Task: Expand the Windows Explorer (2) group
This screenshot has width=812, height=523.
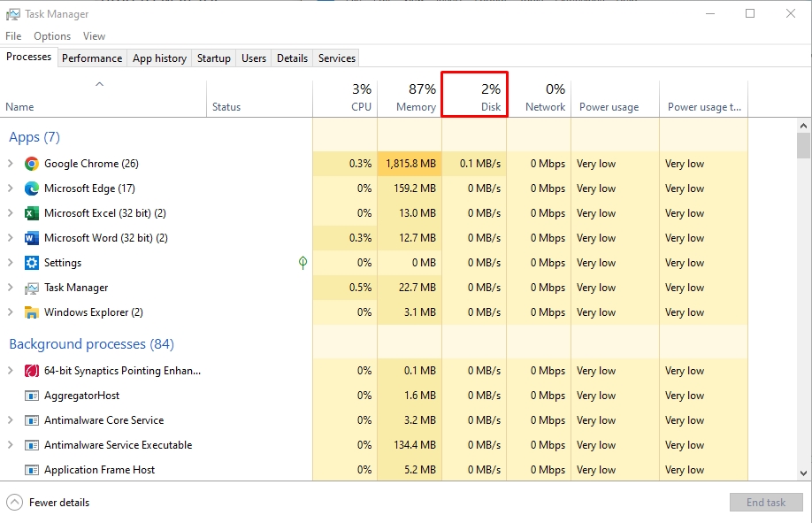Action: (11, 312)
